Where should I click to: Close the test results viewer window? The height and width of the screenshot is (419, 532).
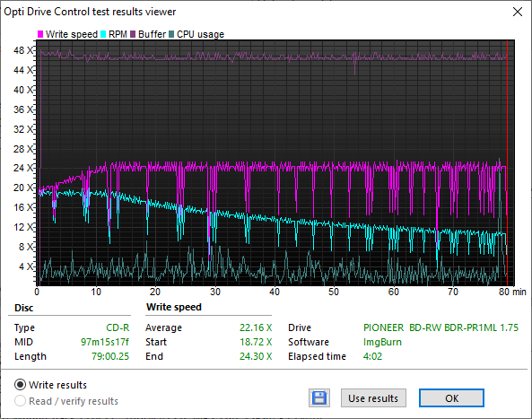click(518, 12)
